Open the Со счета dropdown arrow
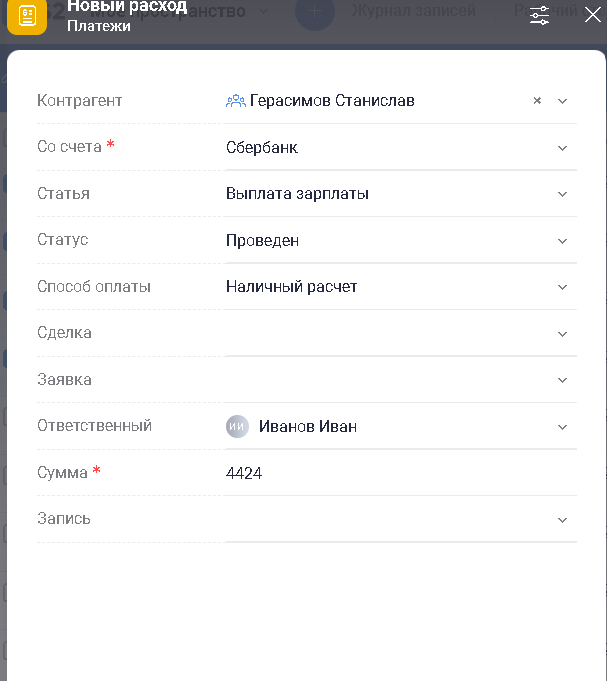The image size is (607, 681). click(x=562, y=148)
